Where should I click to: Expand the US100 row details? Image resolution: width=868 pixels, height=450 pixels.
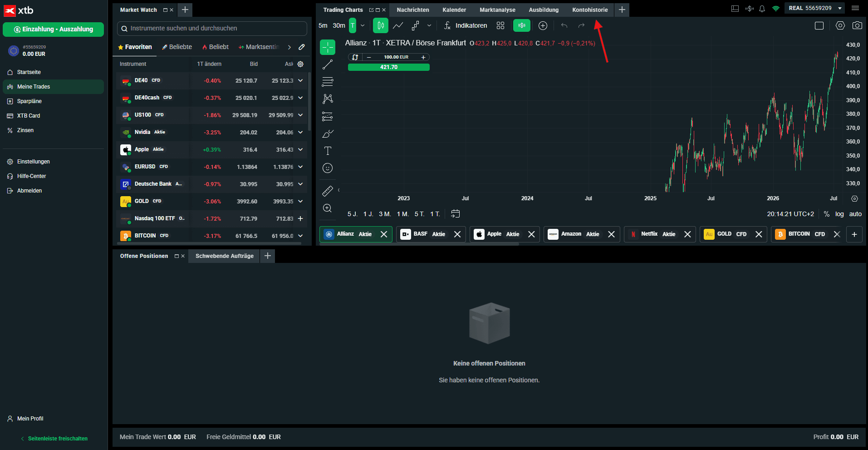point(300,115)
